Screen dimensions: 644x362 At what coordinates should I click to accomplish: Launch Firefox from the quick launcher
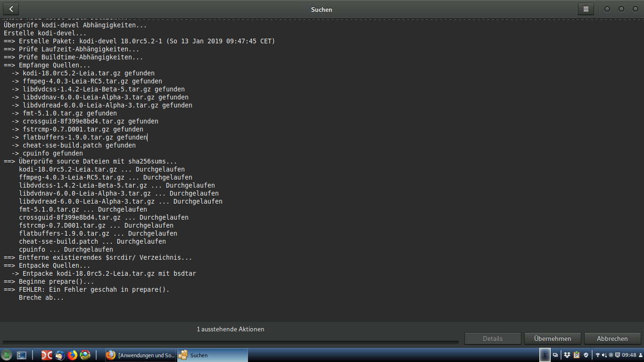point(72,355)
